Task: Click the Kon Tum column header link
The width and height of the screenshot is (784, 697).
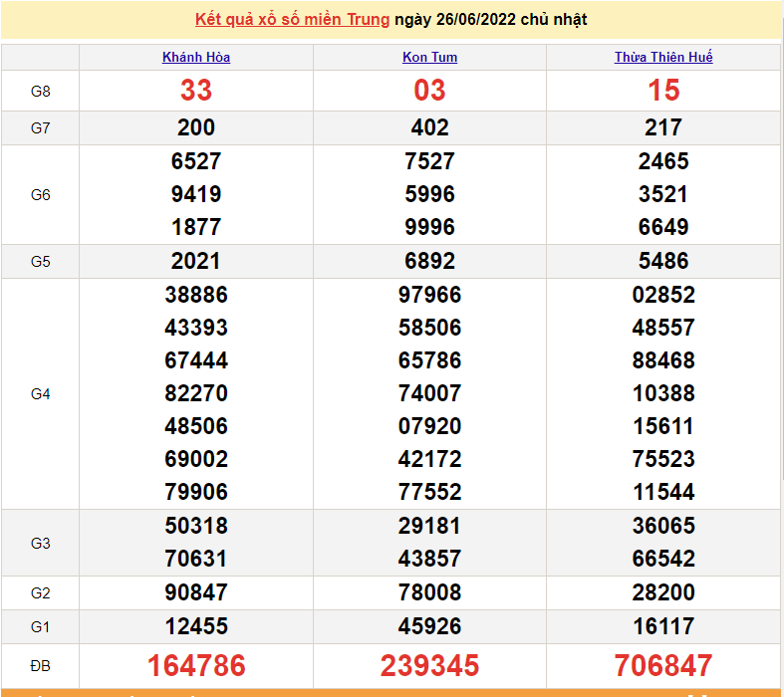Action: tap(429, 57)
